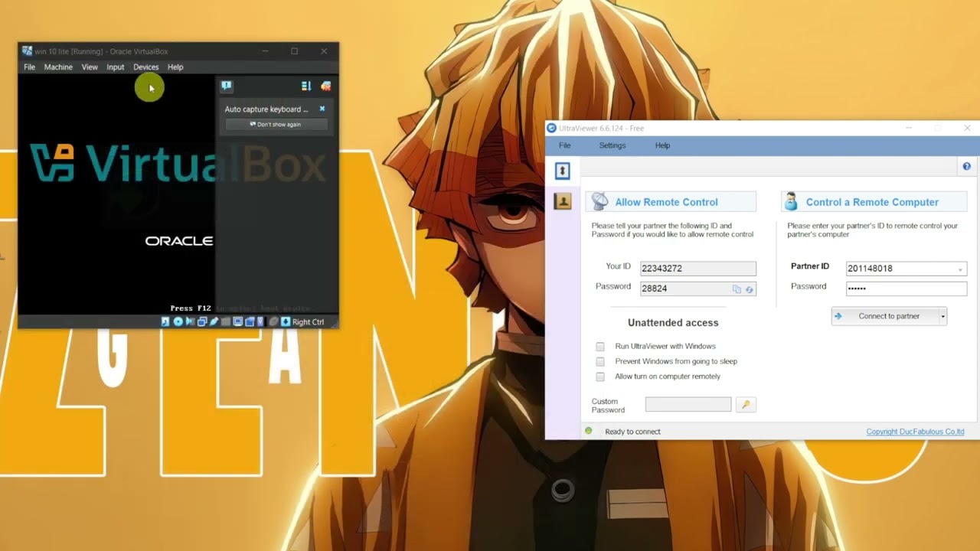Viewport: 980px width, 551px height.
Task: Click the UltraViewer logo in the title bar
Action: click(x=551, y=128)
